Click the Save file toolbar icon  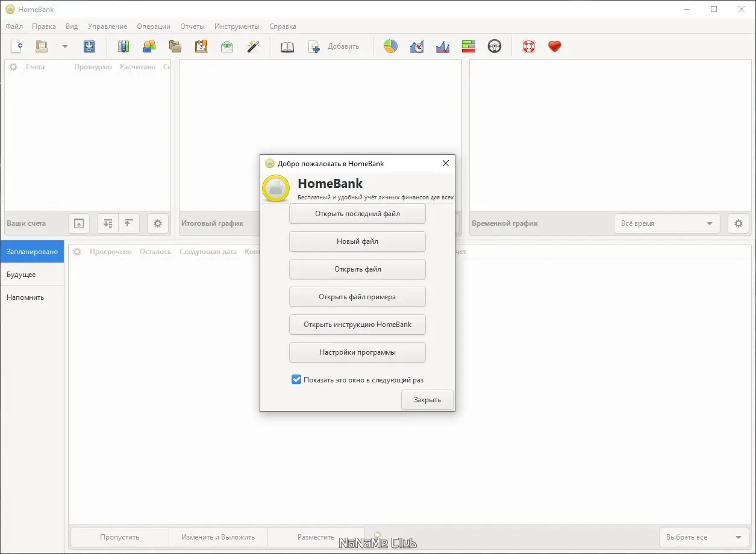pos(89,46)
